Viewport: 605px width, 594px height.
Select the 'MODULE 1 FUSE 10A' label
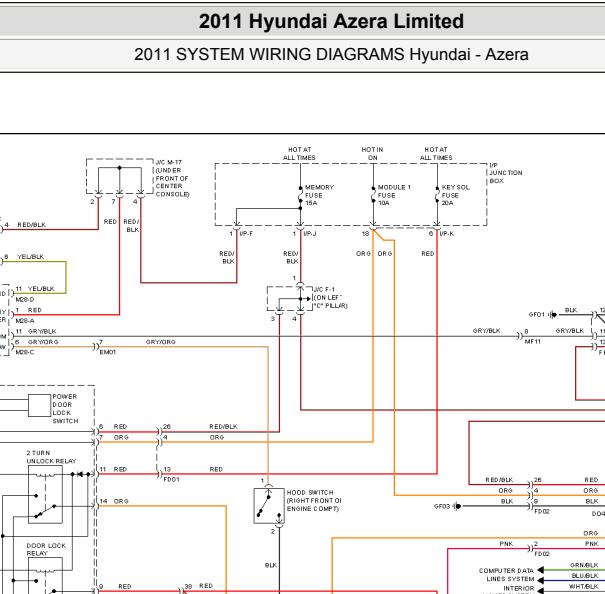pyautogui.click(x=394, y=195)
